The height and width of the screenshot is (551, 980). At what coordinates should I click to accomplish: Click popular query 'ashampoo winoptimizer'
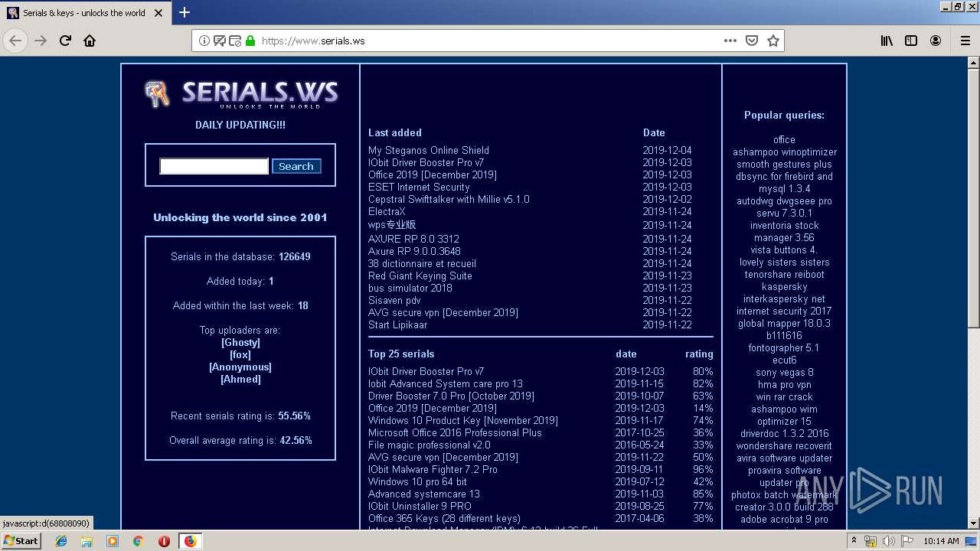785,152
